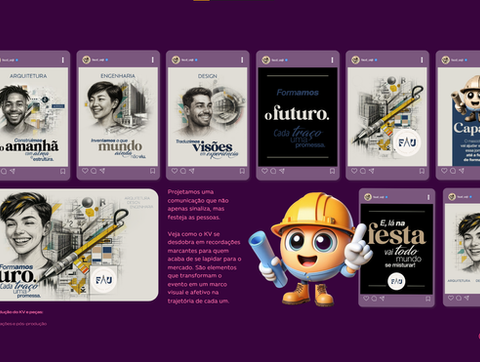Open the avatar on the FAU pencil post
480x362 pixels.
tap(355, 60)
